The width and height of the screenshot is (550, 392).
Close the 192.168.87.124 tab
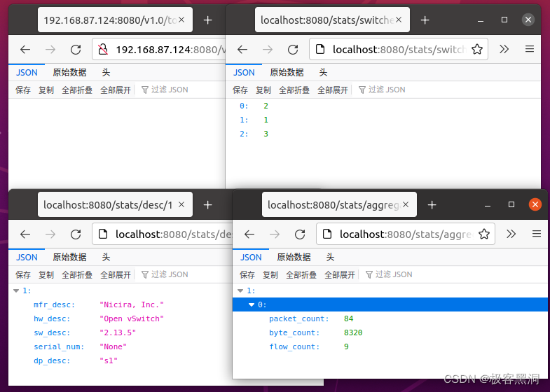pos(181,20)
